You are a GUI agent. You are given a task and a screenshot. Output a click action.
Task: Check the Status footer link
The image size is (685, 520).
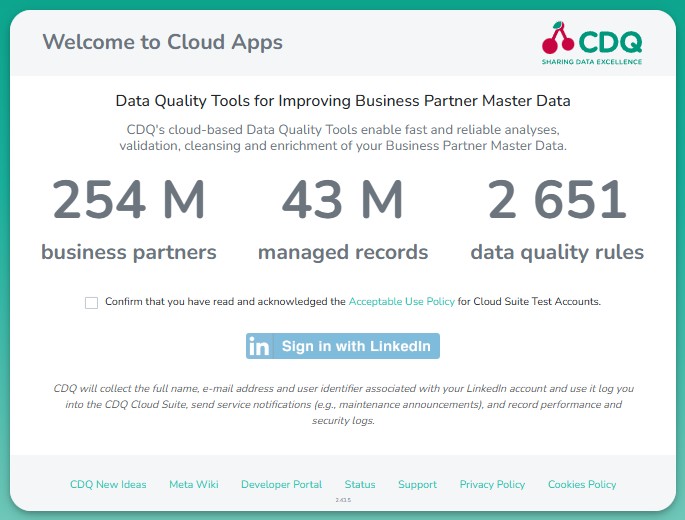pyautogui.click(x=360, y=484)
